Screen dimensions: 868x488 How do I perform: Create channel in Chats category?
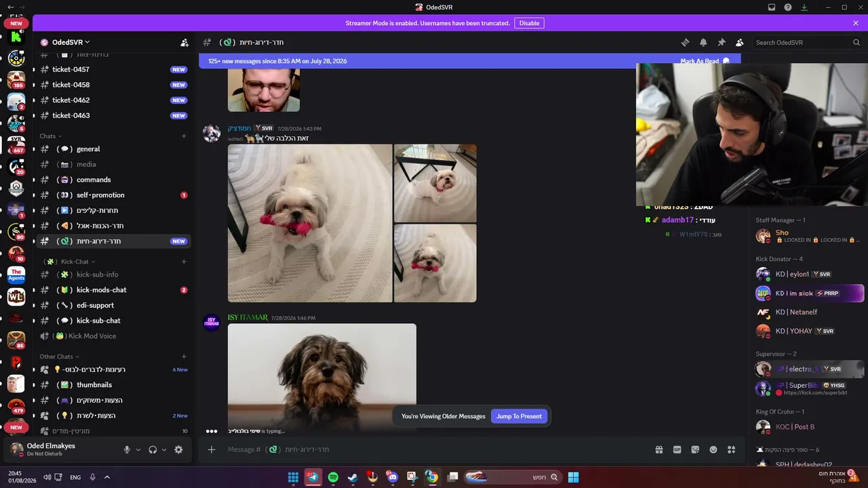(x=184, y=136)
